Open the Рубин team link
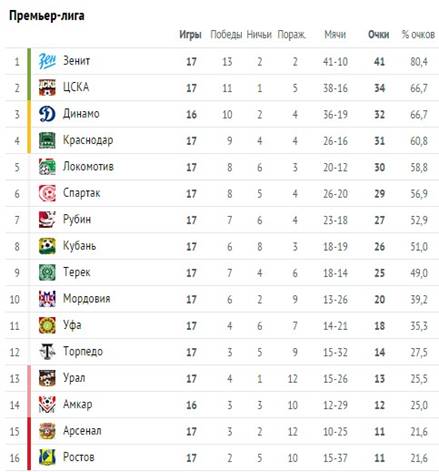439x472 pixels. 77,219
